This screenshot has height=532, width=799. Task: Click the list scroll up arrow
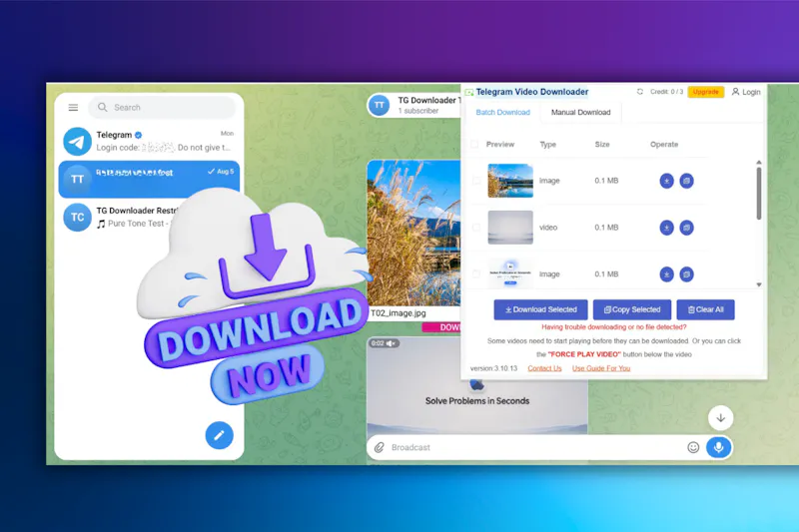[x=759, y=162]
